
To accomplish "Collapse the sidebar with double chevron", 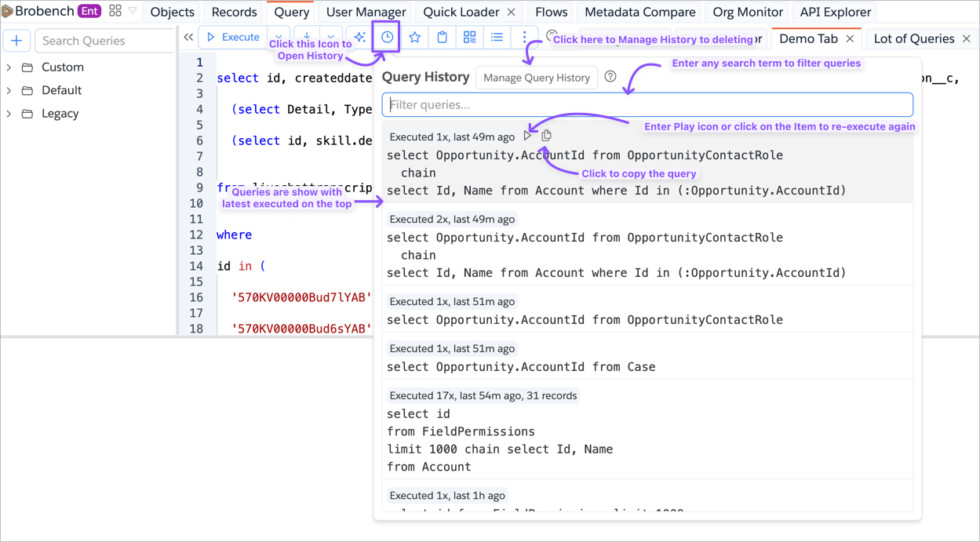I will tap(188, 37).
